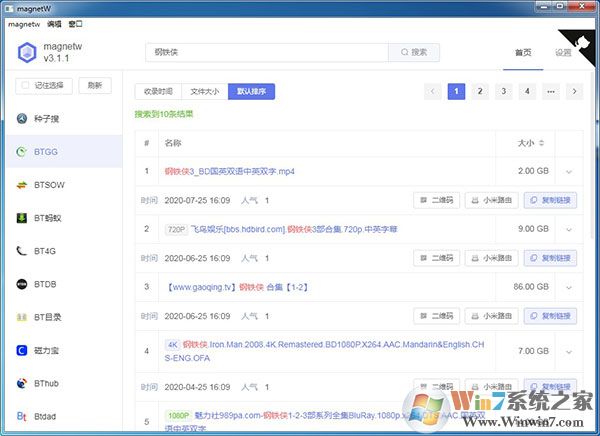Viewport: 600px width, 436px height.
Task: Go to the next results page arrow
Action: click(574, 91)
